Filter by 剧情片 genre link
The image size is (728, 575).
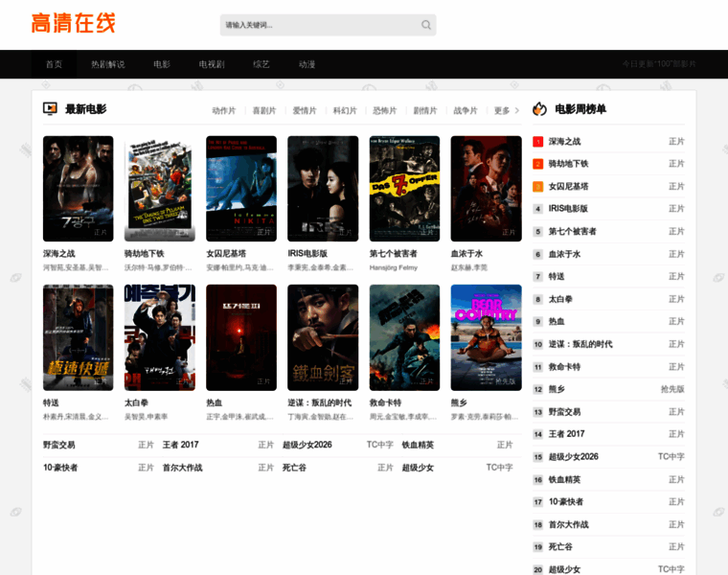pyautogui.click(x=425, y=110)
